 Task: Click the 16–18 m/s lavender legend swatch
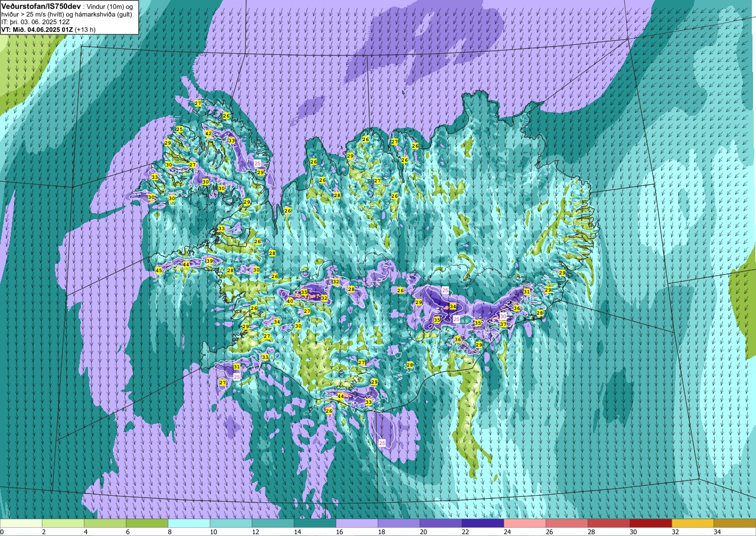tap(357, 523)
